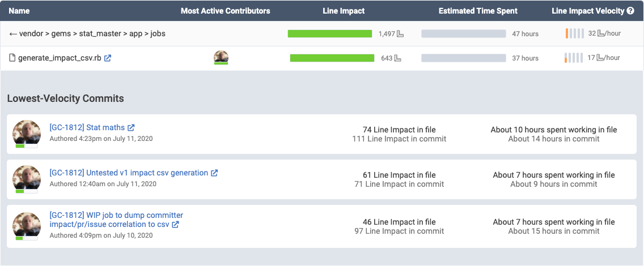Image resolution: width=644 pixels, height=266 pixels.
Task: Open external icon for Untested v1 impact commit
Action: click(214, 173)
